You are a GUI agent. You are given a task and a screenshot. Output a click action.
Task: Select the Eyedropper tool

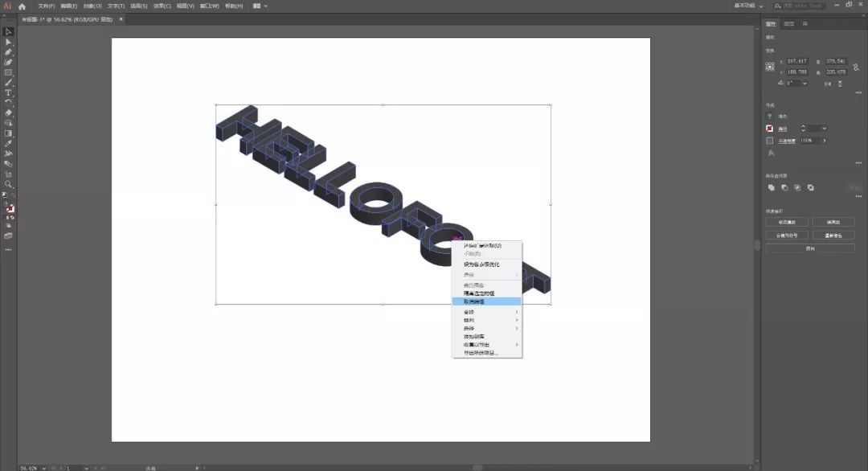(9, 143)
